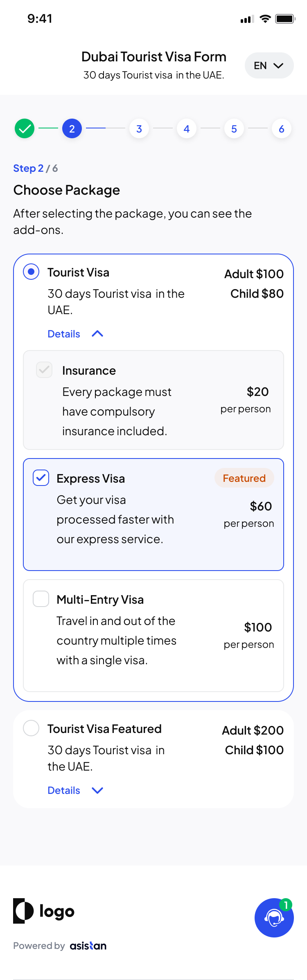Viewport: 307px width, 980px height.
Task: Click the Wi-Fi status icon
Action: point(265,19)
